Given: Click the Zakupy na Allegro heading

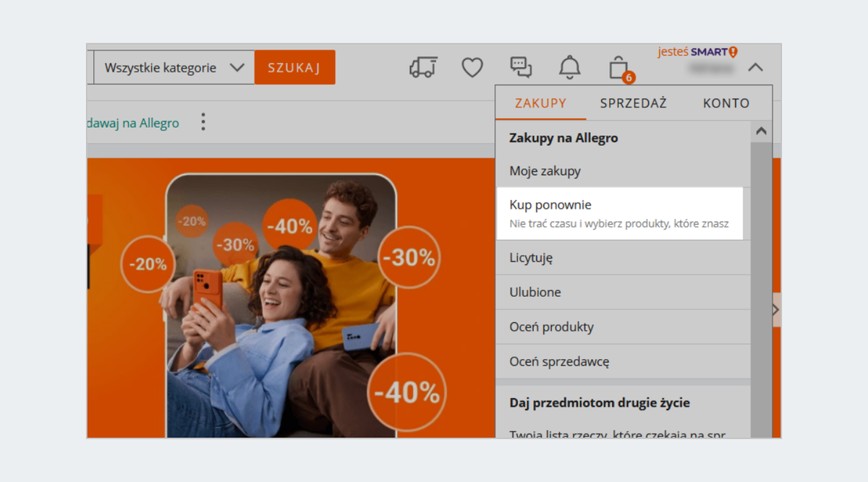Looking at the screenshot, I should pyautogui.click(x=563, y=137).
